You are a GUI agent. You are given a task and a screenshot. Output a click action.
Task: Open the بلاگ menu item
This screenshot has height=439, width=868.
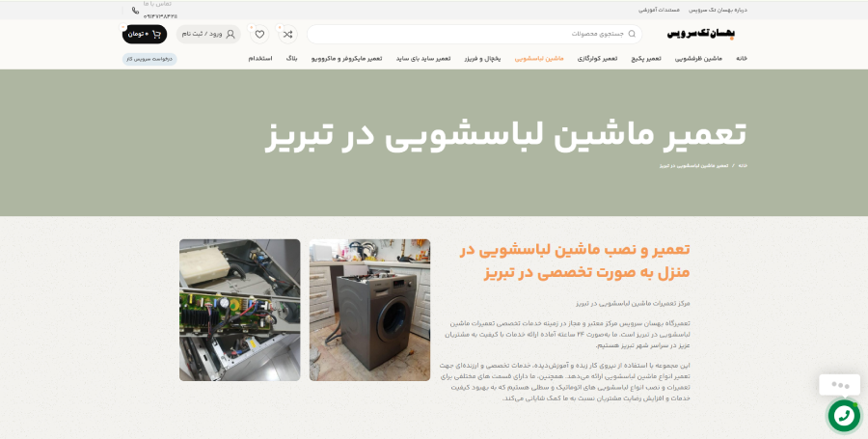click(x=291, y=59)
